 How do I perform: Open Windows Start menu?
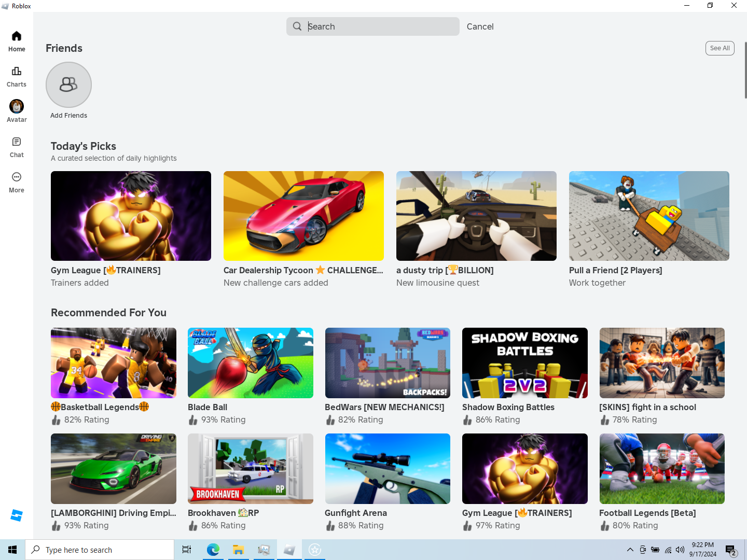12,550
